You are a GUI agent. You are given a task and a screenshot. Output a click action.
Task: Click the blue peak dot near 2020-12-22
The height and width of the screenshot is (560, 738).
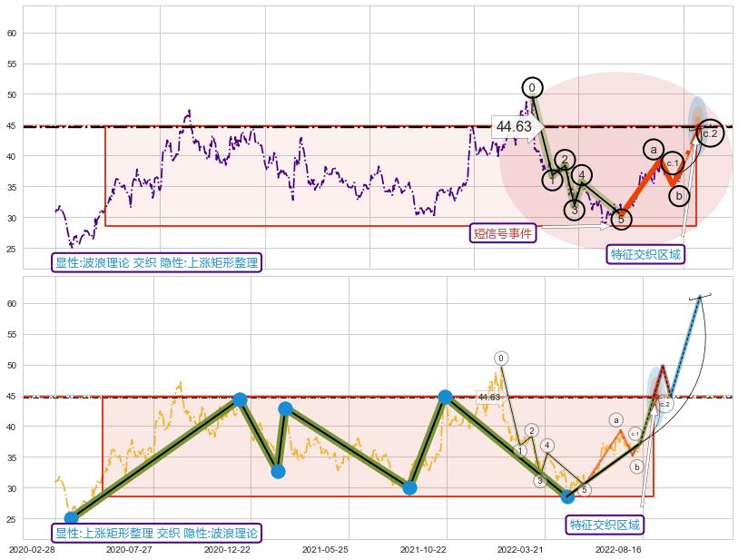[x=240, y=399]
